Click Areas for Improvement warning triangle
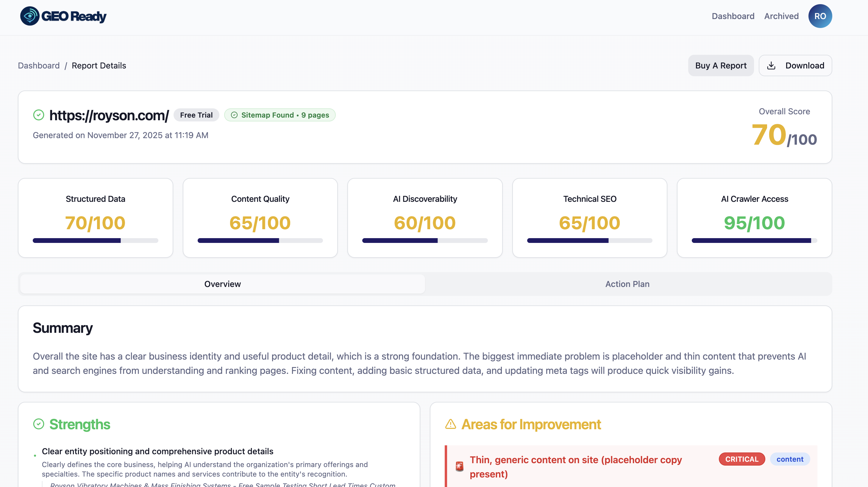This screenshot has height=487, width=868. (450, 424)
